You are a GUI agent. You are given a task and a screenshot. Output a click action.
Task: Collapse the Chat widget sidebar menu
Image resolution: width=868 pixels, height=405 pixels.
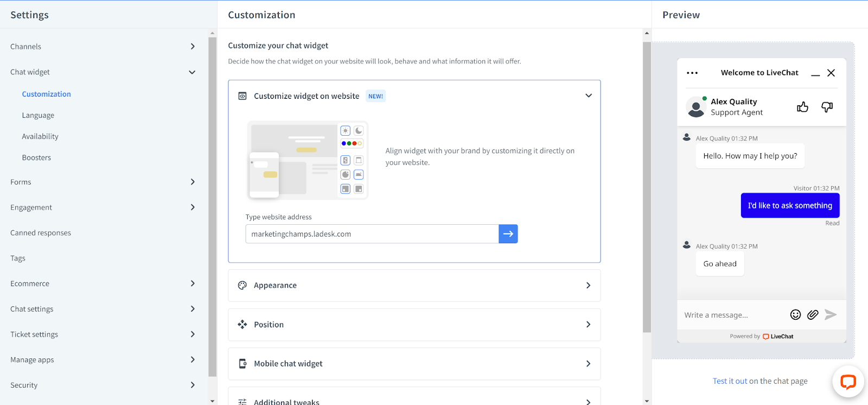pyautogui.click(x=192, y=72)
